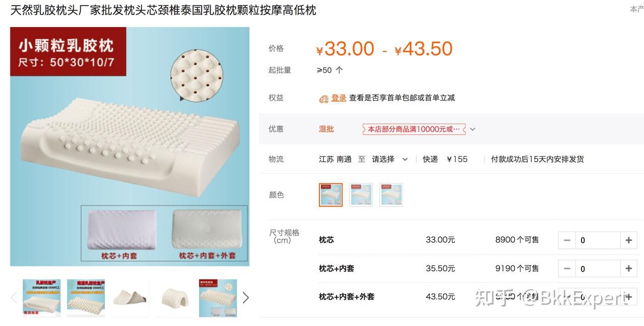Click the plus icon for 枕芯 quantity

(628, 240)
